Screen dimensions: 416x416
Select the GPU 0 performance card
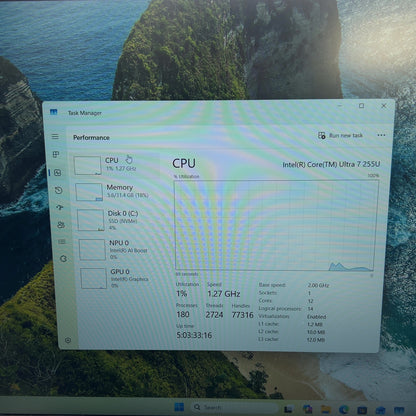[x=121, y=278]
